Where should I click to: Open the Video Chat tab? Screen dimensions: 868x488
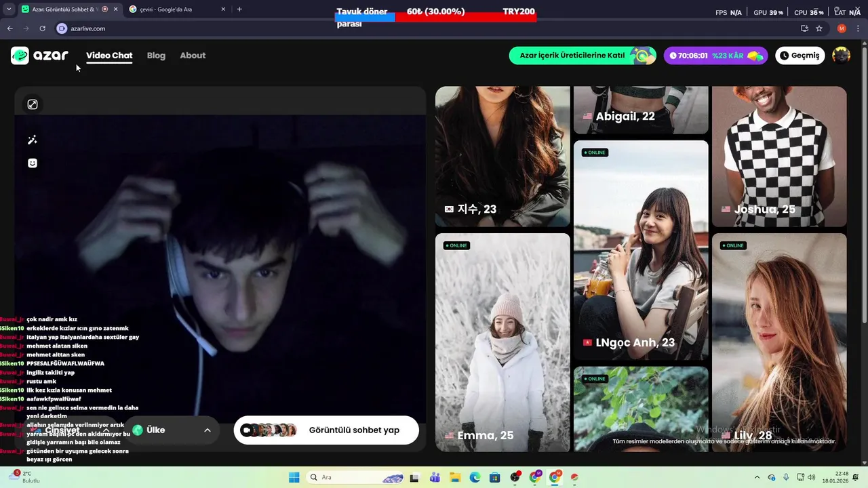tap(109, 56)
